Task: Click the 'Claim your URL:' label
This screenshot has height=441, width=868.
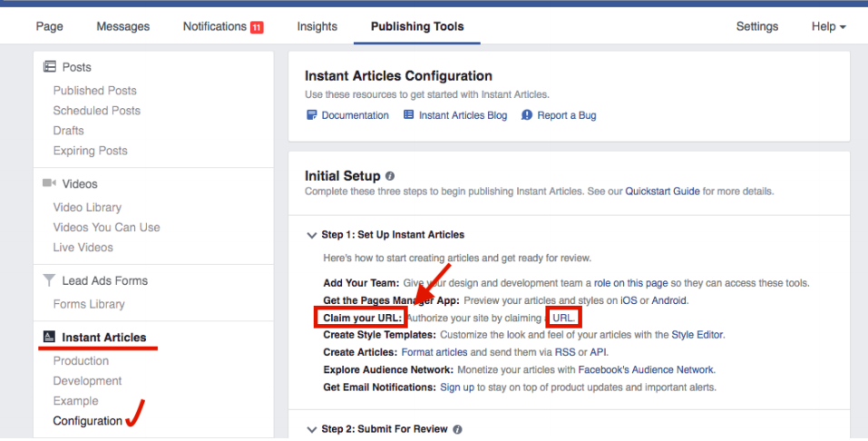Action: (363, 318)
